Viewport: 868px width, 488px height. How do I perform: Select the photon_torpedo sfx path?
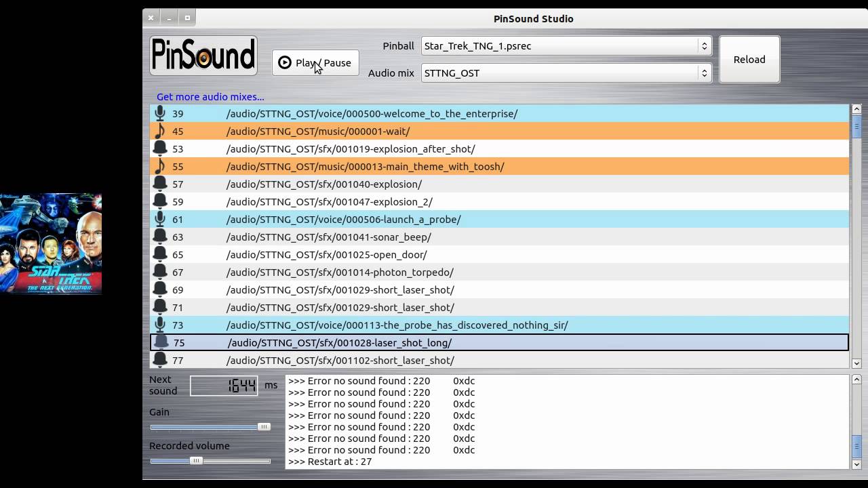340,272
